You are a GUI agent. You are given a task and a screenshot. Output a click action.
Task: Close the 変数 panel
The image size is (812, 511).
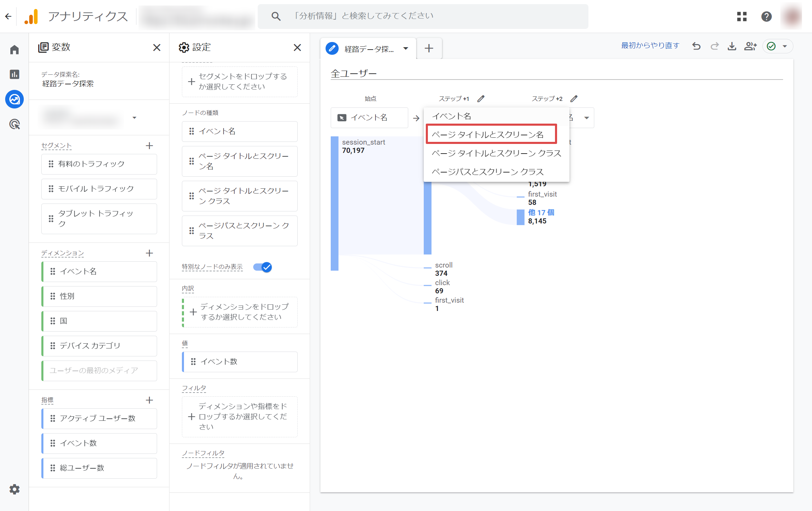(157, 48)
